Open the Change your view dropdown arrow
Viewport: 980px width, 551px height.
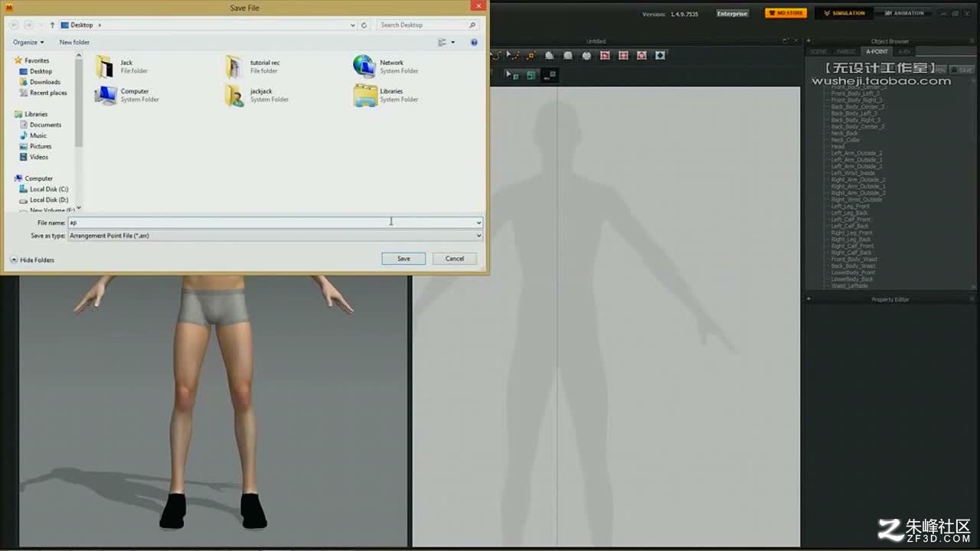[x=452, y=42]
